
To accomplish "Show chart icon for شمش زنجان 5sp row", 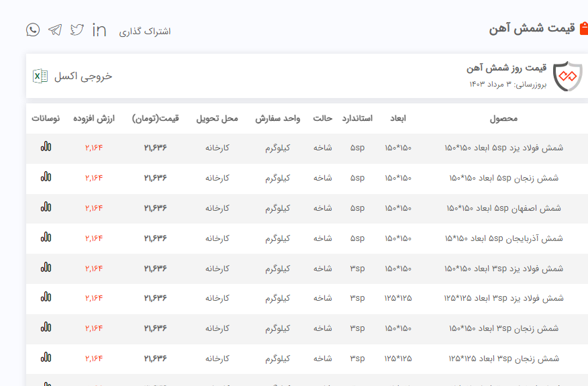I will click(x=46, y=177).
